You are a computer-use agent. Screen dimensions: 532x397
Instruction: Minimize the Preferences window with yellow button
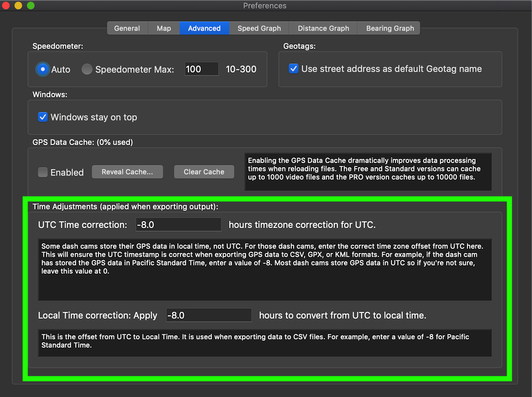click(18, 6)
